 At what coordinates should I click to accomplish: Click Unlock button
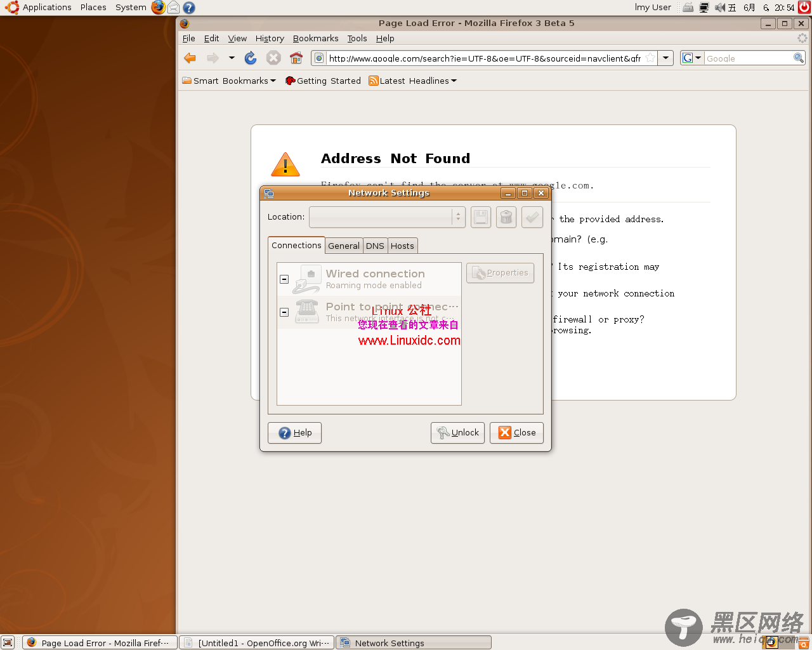click(x=458, y=433)
